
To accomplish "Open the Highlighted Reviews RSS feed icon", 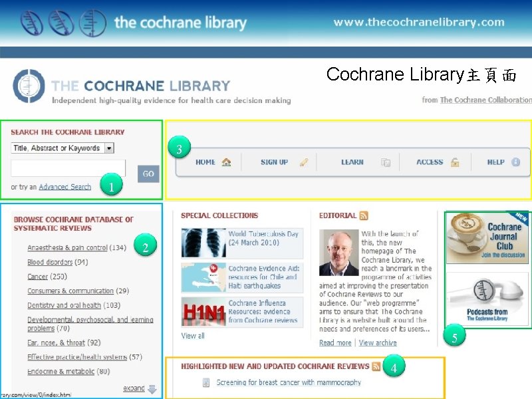I will coord(376,366).
